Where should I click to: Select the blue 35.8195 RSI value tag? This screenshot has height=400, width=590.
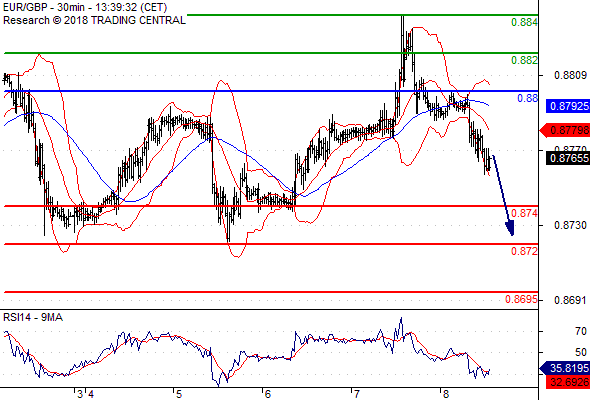pos(565,368)
